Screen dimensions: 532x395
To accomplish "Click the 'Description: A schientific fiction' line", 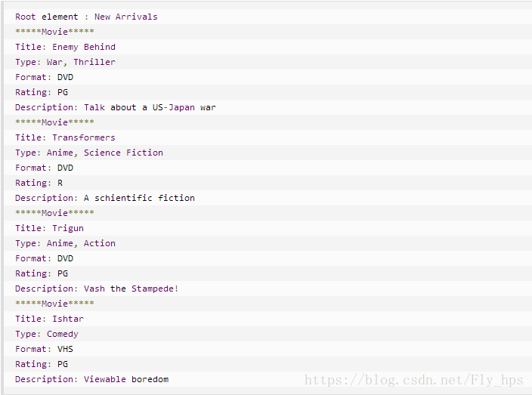I will click(105, 198).
